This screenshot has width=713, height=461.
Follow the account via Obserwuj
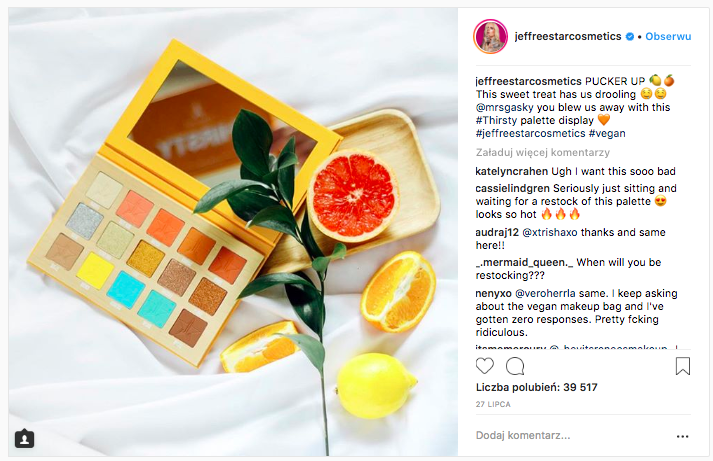click(668, 36)
